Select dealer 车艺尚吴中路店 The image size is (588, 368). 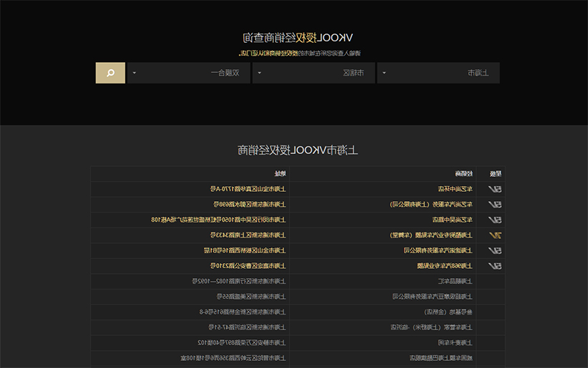tap(453, 220)
